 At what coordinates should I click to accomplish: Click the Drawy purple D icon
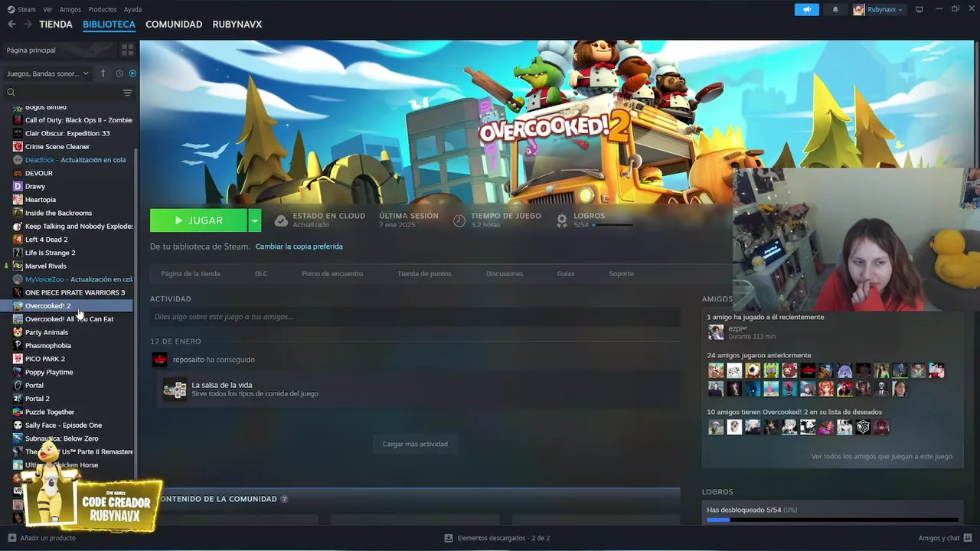[18, 186]
